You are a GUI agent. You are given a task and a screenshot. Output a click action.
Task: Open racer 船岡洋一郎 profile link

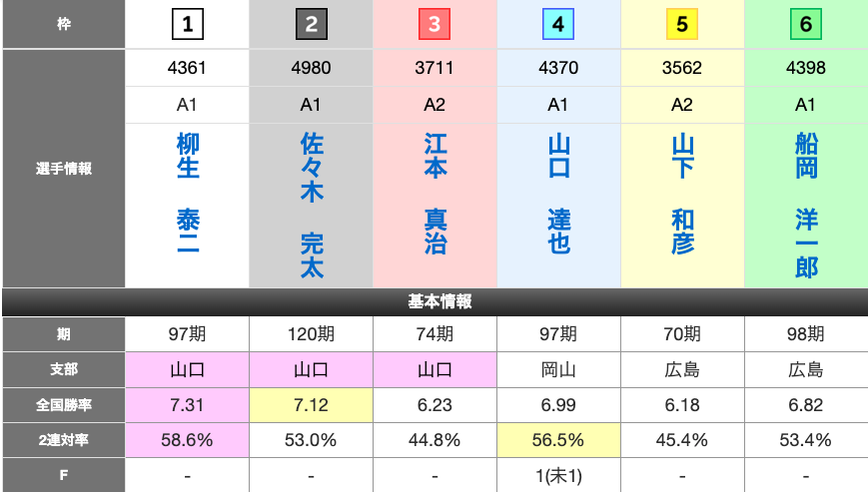tap(806, 205)
